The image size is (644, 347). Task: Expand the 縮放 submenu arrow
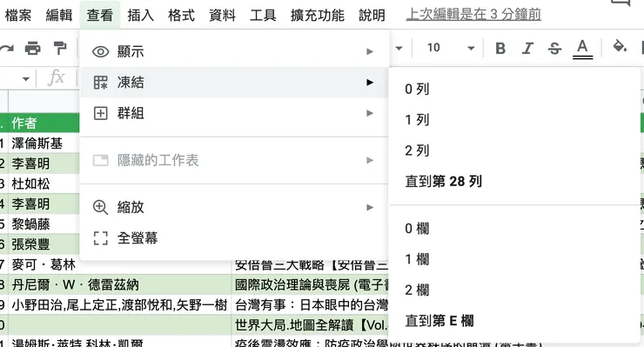point(370,207)
